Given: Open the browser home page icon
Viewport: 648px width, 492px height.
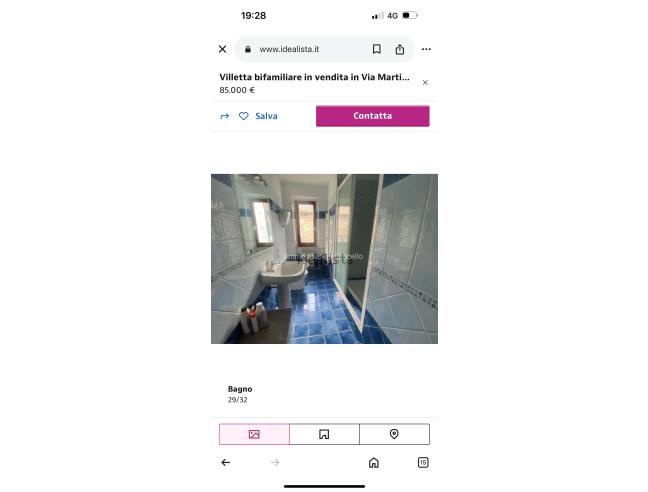Looking at the screenshot, I should point(374,462).
